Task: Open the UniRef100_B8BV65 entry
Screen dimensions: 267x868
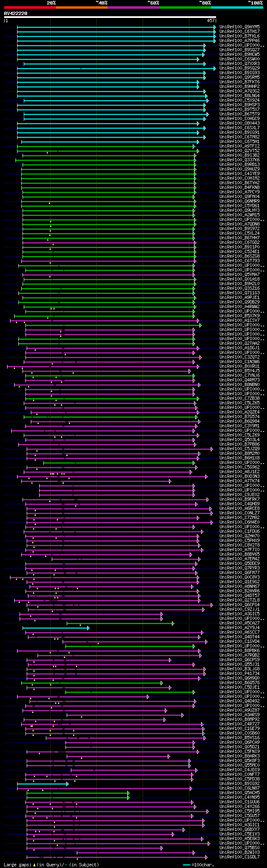Action: (239, 554)
